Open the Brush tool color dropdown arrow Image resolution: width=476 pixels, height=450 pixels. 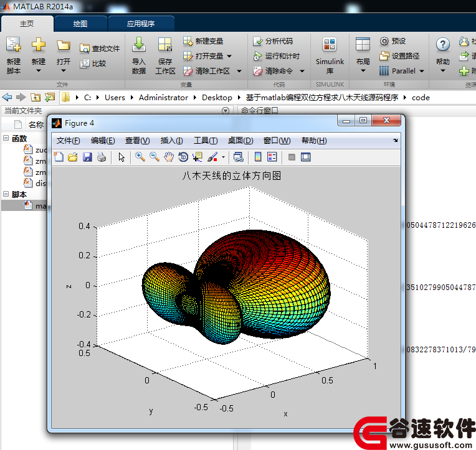[x=224, y=157]
